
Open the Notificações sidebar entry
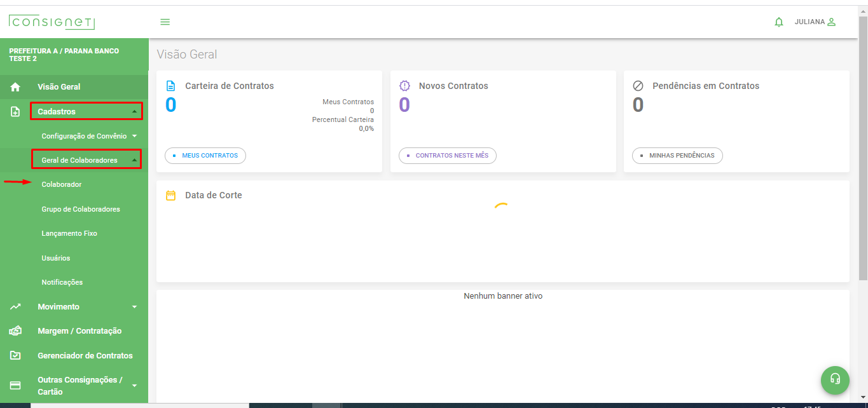point(62,282)
